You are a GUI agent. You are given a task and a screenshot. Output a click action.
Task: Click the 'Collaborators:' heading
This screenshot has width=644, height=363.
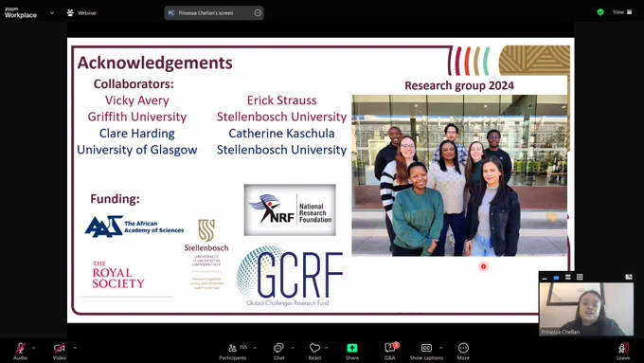click(134, 83)
